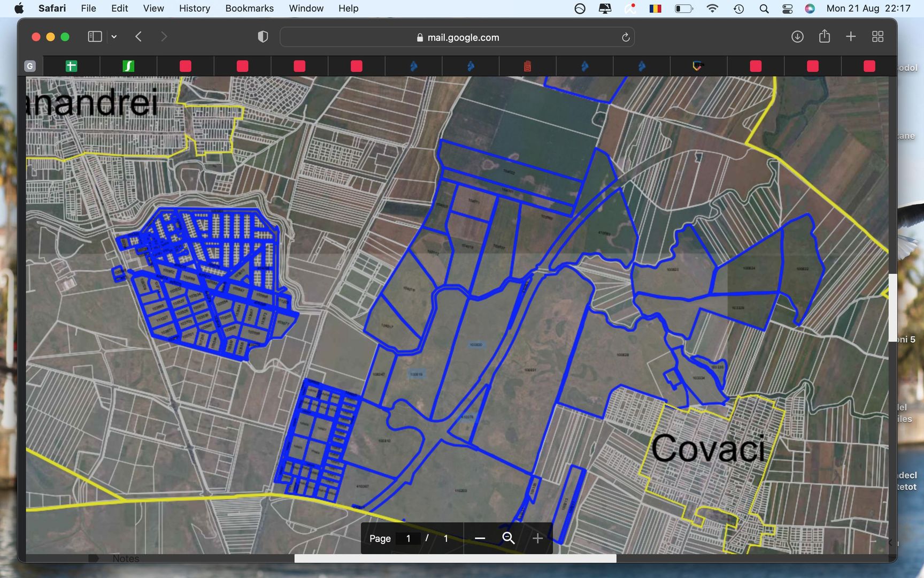Toggle the Safari sidebar
Screen dimensions: 924x578
(95, 37)
